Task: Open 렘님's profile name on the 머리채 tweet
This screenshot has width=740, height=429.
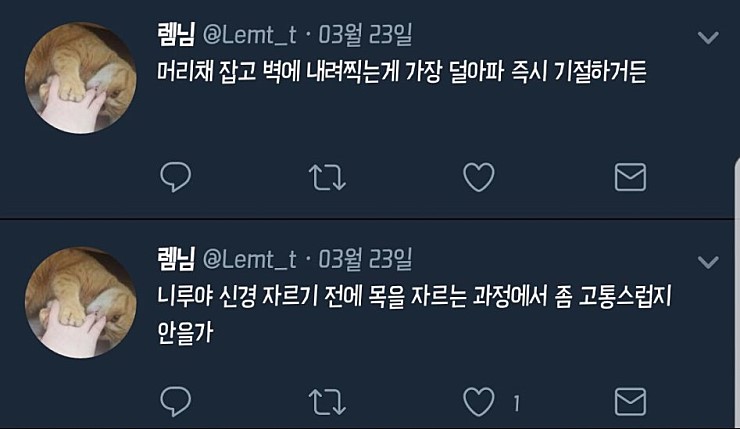Action: coord(176,34)
